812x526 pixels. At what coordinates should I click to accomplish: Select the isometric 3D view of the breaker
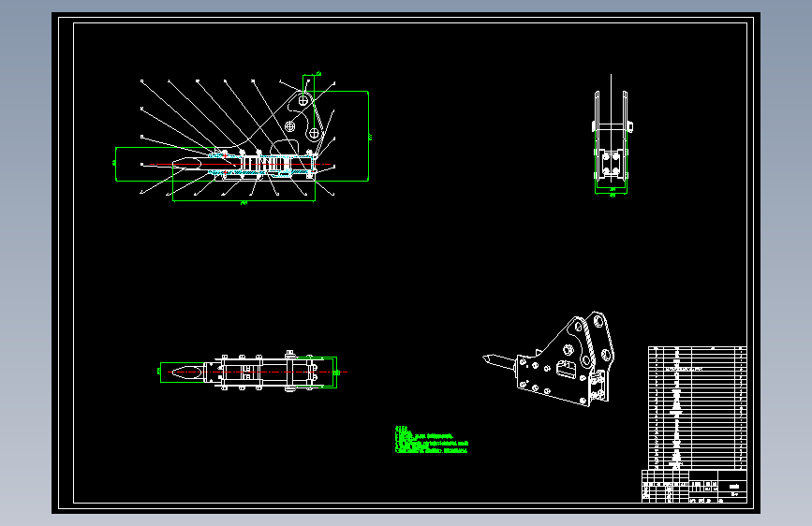549,358
